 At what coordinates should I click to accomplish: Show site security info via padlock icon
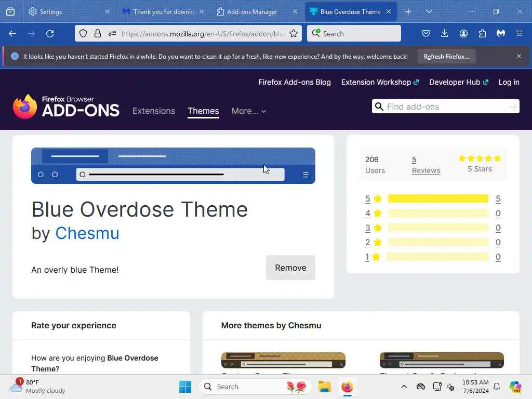point(98,34)
